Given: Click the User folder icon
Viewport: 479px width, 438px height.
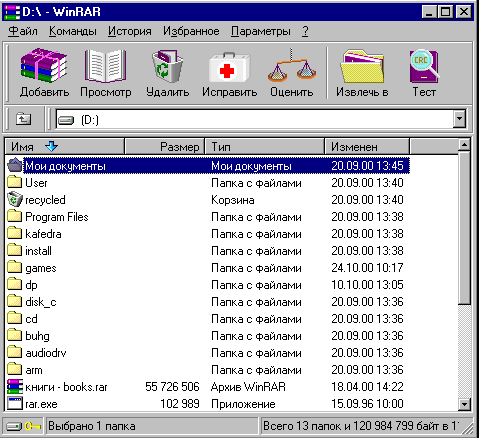Looking at the screenshot, I should click(x=14, y=182).
